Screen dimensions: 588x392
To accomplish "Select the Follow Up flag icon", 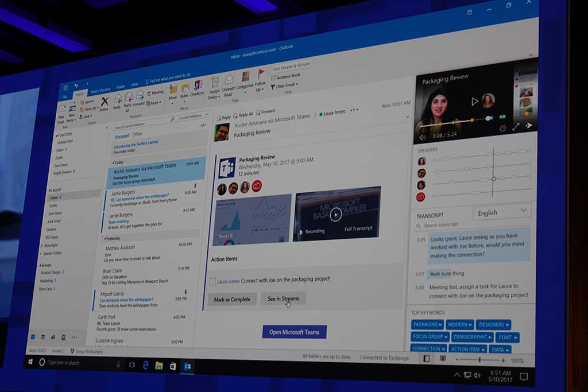I will tap(260, 73).
